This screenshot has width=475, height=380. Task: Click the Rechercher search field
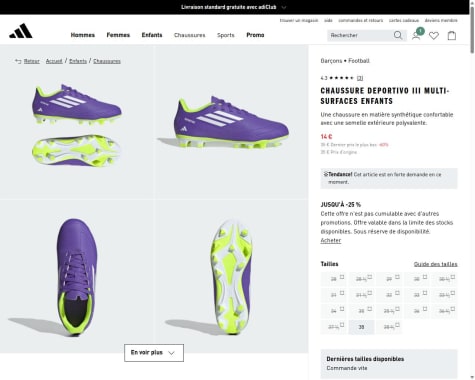(360, 35)
